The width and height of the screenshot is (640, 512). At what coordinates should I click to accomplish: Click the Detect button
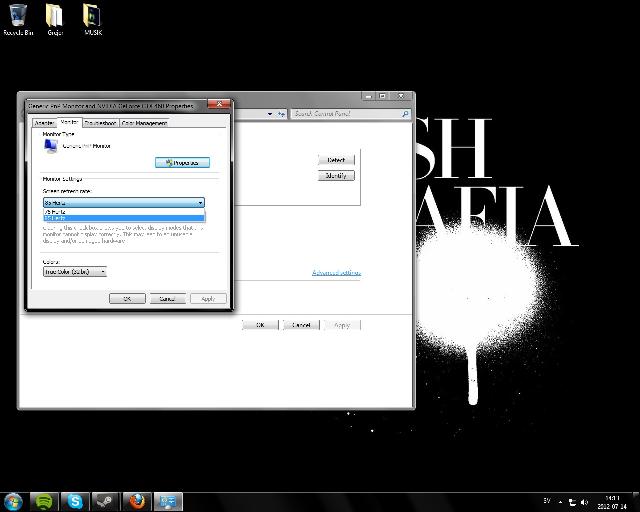click(336, 160)
